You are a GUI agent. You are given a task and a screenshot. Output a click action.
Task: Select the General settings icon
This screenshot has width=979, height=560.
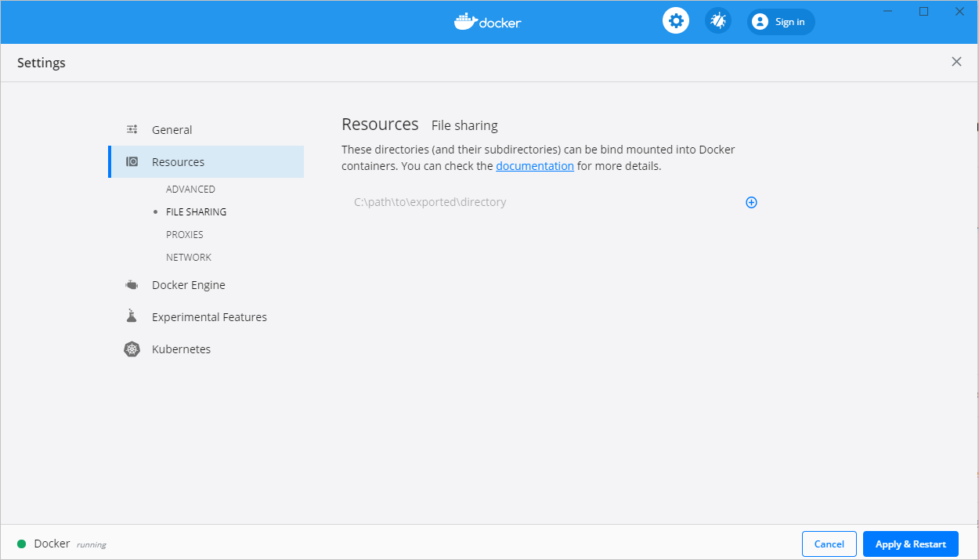tap(132, 128)
